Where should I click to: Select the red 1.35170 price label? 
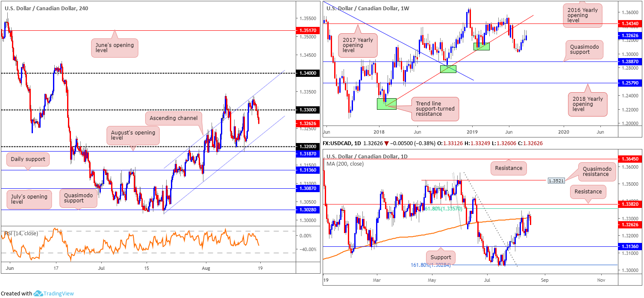tap(308, 31)
